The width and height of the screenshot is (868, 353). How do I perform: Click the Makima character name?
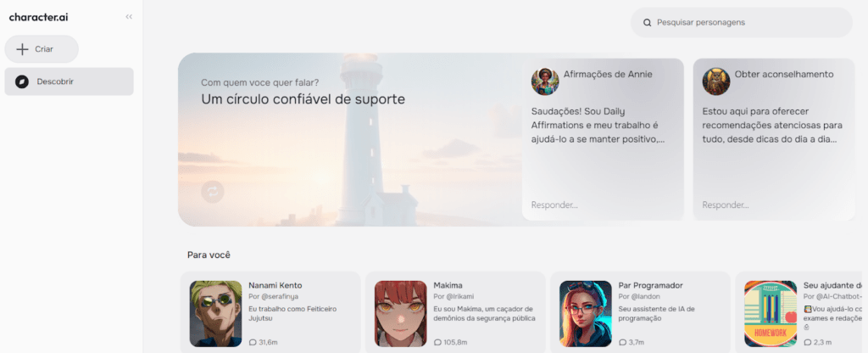[x=448, y=285]
